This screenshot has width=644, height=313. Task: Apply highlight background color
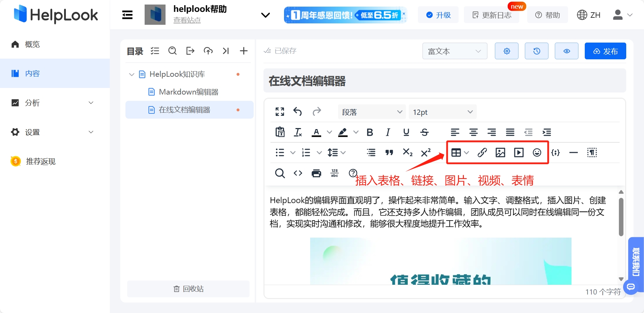pyautogui.click(x=343, y=132)
